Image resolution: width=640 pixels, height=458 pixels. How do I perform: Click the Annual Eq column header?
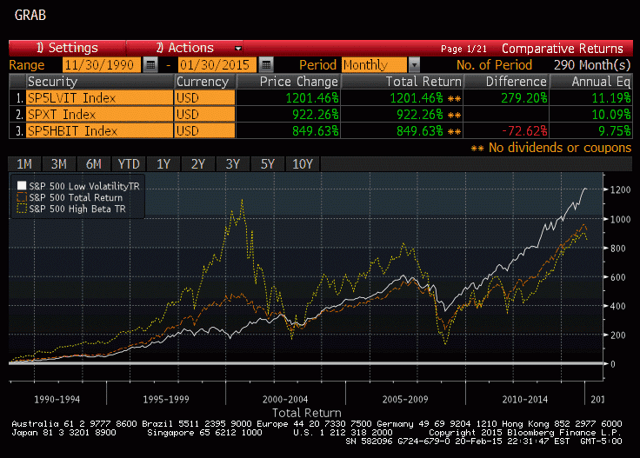591,82
